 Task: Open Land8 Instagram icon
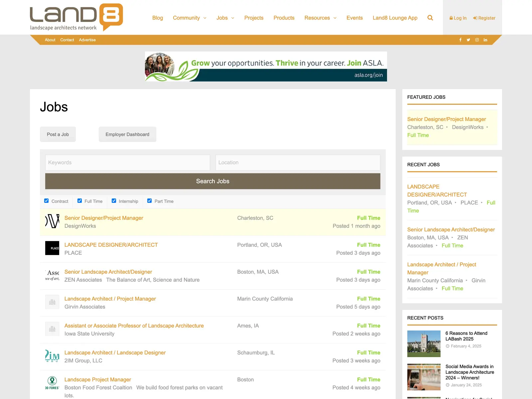pos(477,40)
